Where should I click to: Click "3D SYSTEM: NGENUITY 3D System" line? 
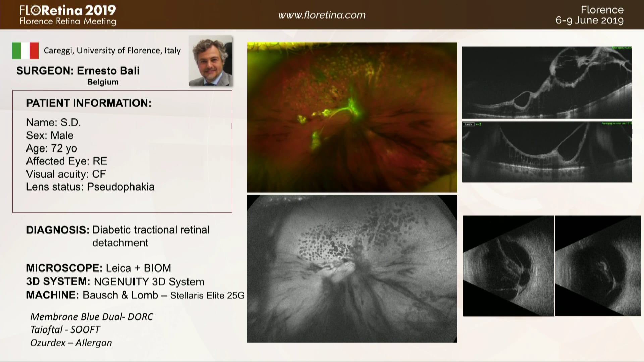tap(115, 282)
